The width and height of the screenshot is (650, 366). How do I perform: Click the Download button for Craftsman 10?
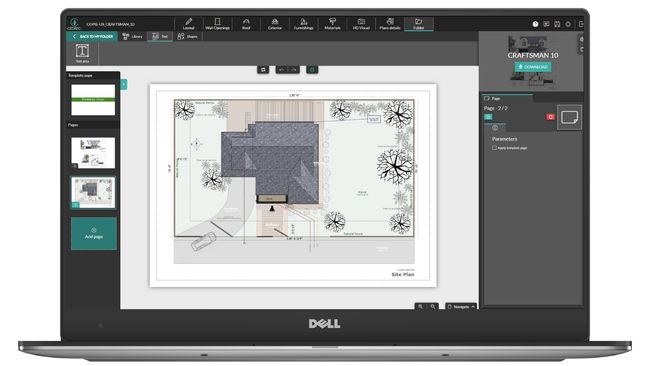click(533, 67)
